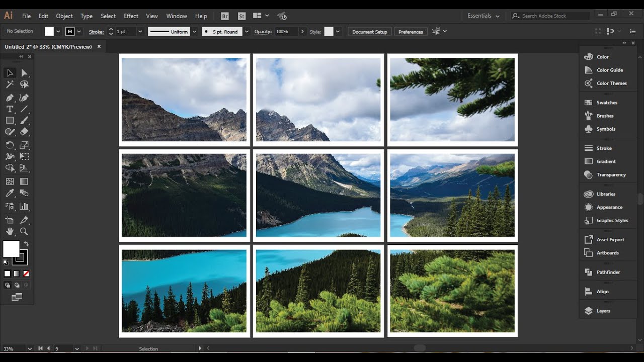The width and height of the screenshot is (644, 362).
Task: Open the Object menu
Action: pyautogui.click(x=64, y=16)
